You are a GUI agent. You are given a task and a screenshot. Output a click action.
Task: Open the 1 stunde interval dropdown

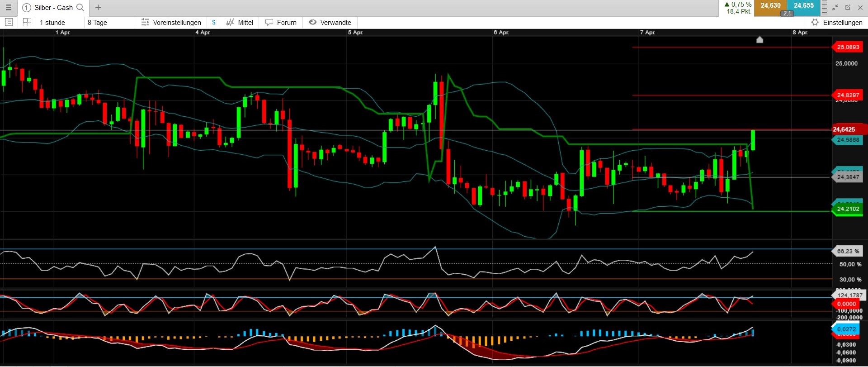(52, 22)
